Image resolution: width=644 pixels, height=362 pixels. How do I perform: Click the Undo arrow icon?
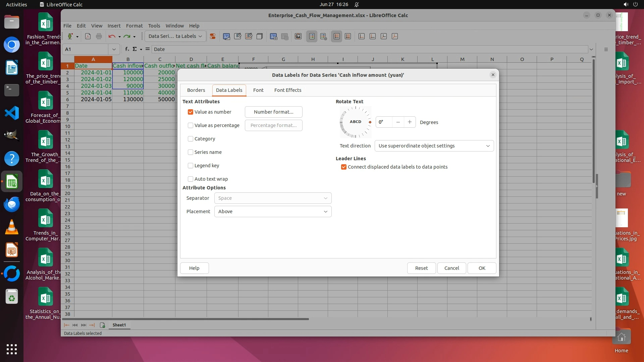click(x=112, y=36)
